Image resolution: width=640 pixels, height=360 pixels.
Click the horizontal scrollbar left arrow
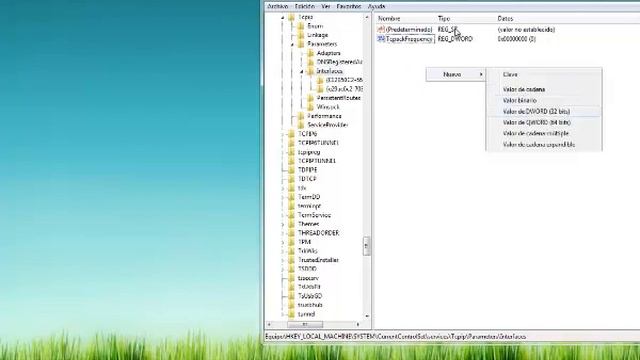coord(269,324)
